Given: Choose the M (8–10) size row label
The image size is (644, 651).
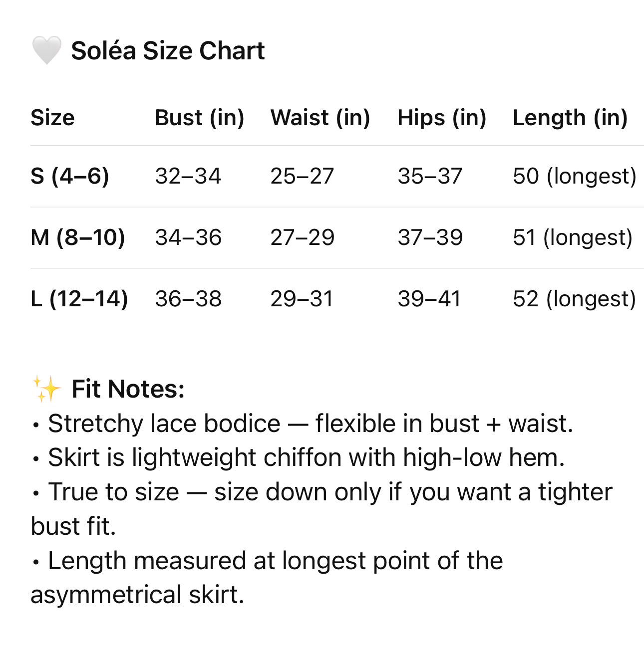Looking at the screenshot, I should [x=78, y=237].
